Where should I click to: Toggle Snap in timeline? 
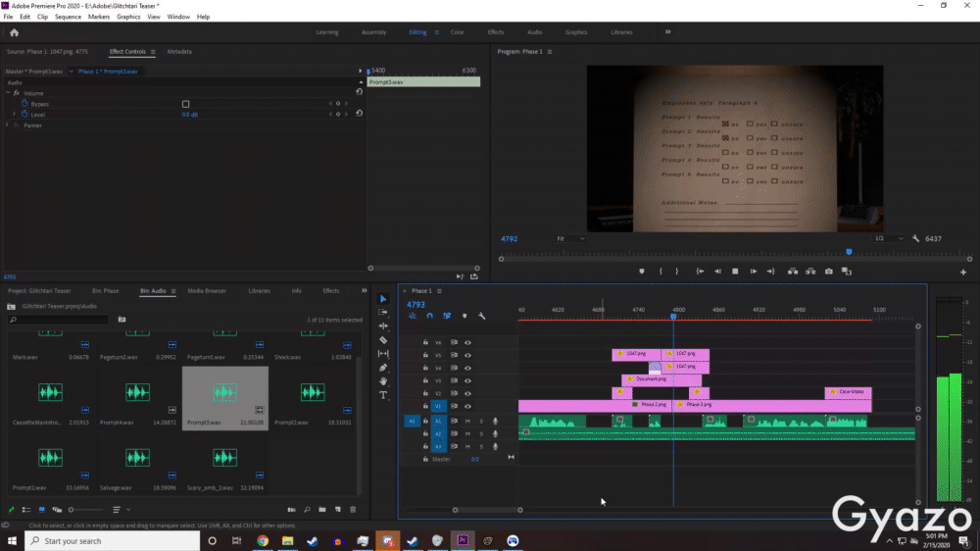point(429,316)
